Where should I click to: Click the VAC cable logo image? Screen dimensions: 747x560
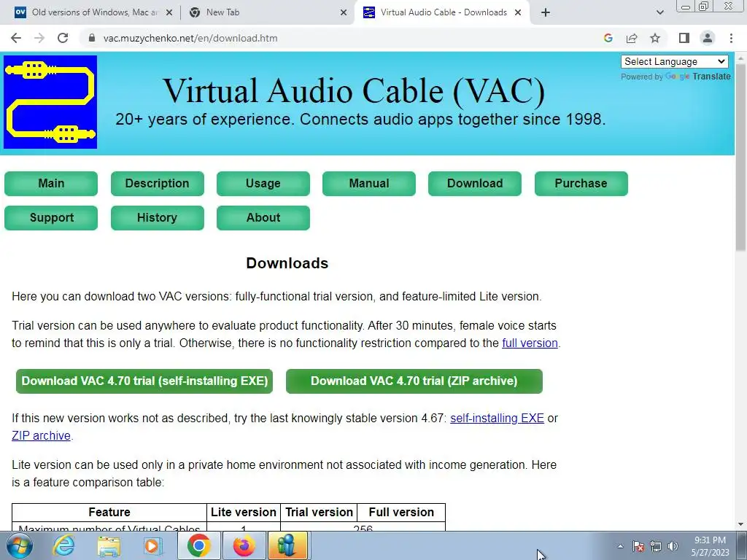point(50,102)
